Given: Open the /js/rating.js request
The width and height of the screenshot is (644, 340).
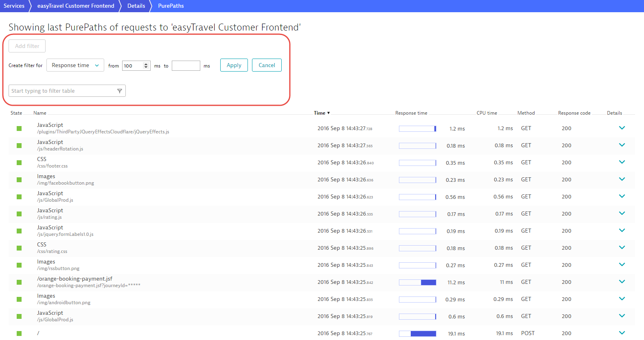Looking at the screenshot, I should [x=49, y=217].
